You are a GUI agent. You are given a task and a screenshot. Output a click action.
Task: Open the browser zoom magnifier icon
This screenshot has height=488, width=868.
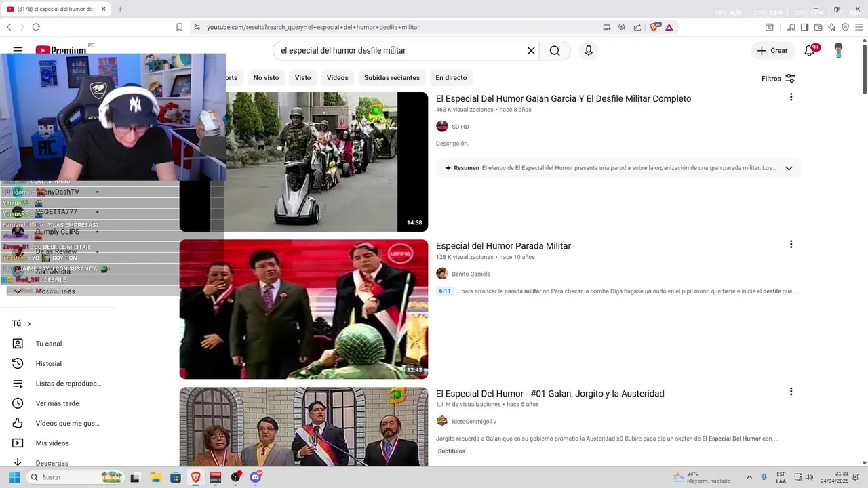(x=622, y=27)
